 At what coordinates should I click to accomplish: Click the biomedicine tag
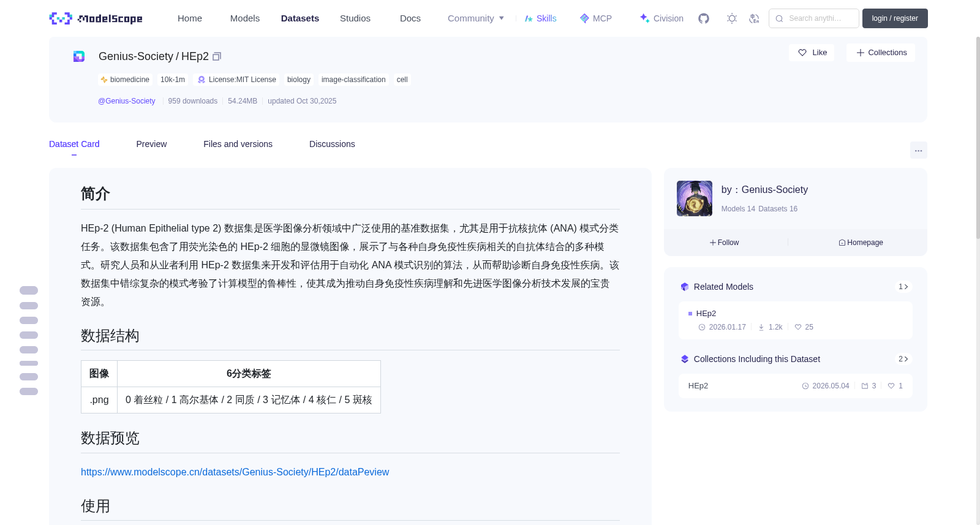click(125, 80)
